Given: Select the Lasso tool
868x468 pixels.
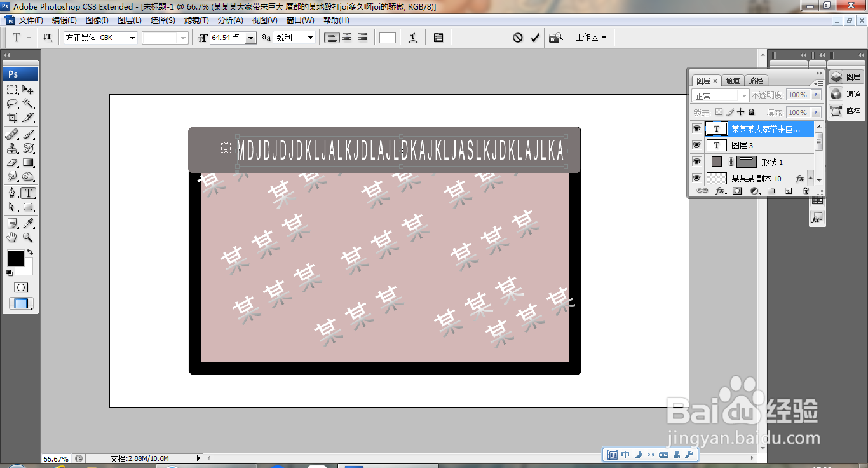Looking at the screenshot, I should (12, 104).
